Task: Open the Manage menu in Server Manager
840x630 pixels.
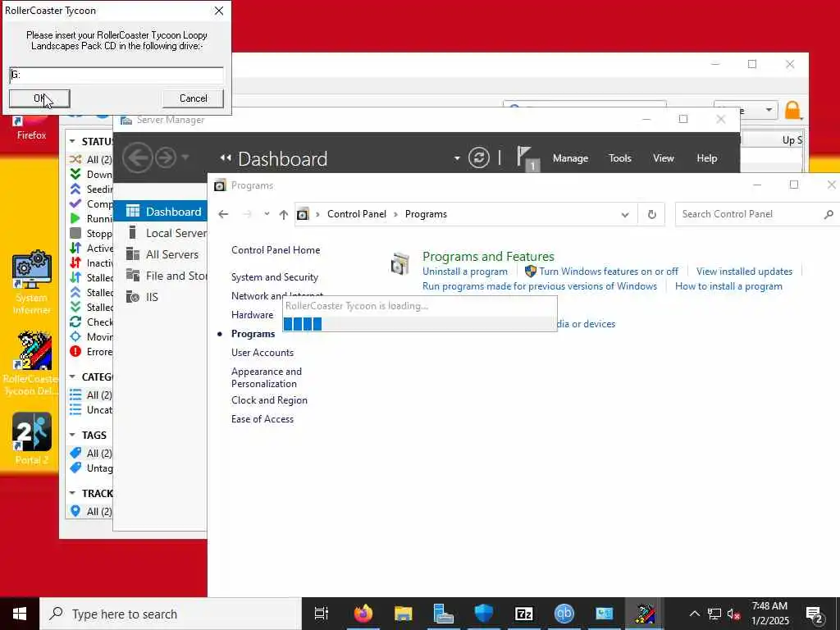Action: pyautogui.click(x=570, y=158)
